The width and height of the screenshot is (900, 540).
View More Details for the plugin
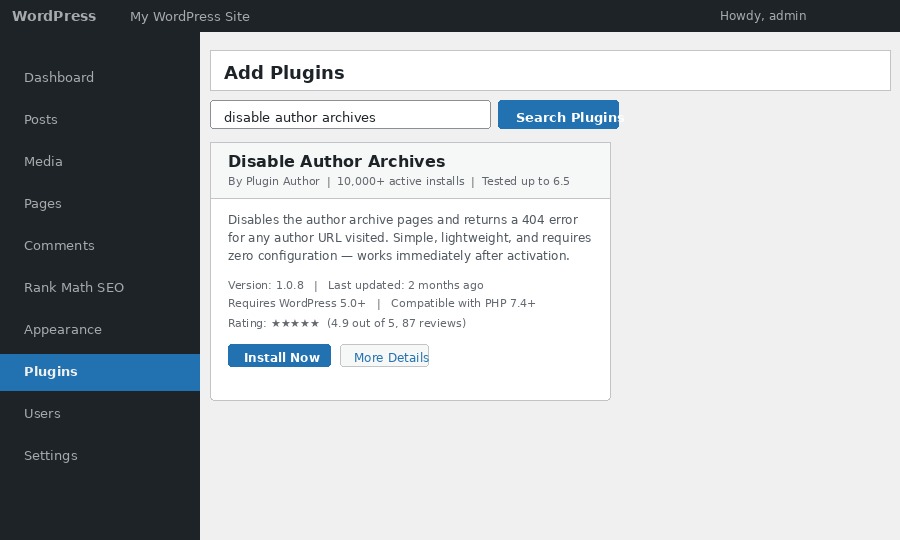click(x=385, y=356)
